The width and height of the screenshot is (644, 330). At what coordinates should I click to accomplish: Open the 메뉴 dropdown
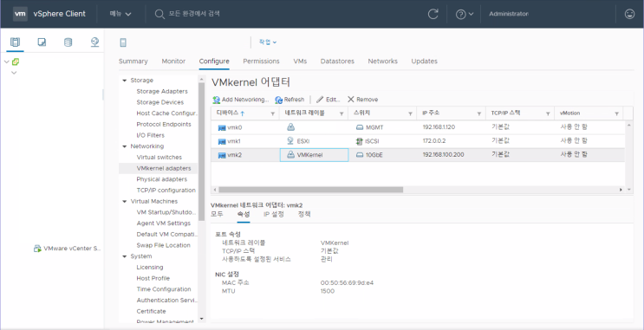tap(120, 14)
